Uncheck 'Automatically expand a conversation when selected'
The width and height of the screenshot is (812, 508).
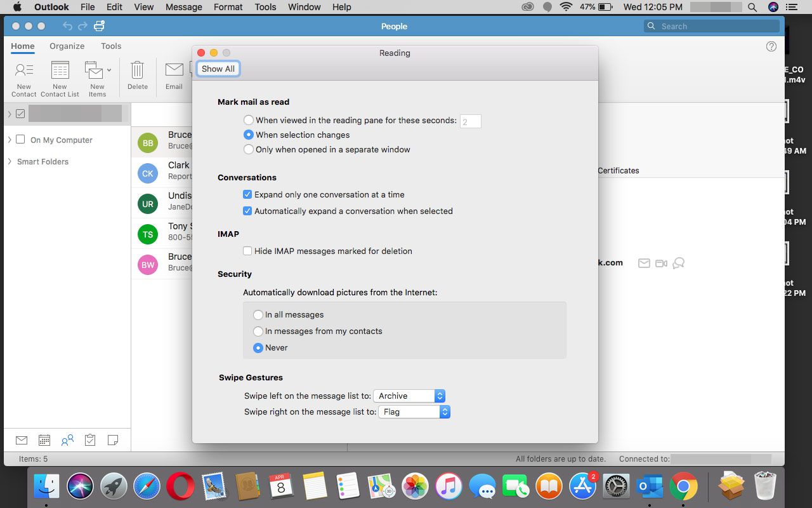[x=247, y=211]
